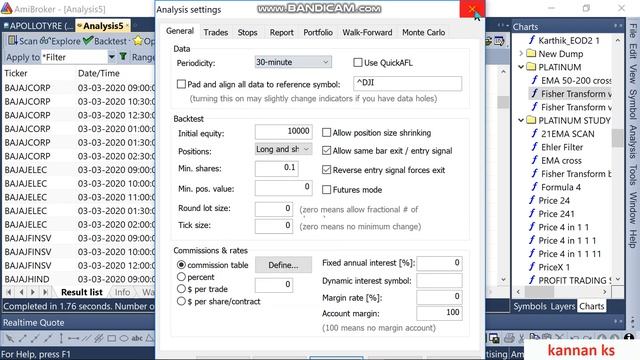Select the $ per trade radio button

click(x=181, y=289)
